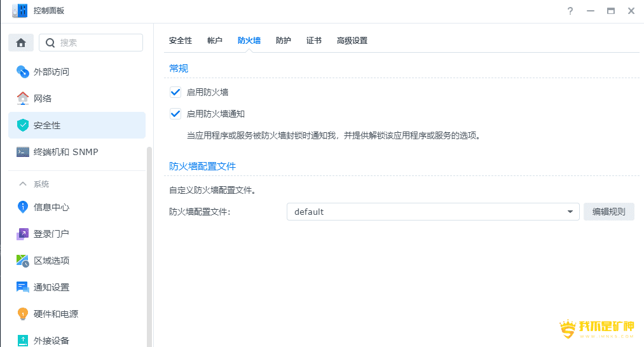Open the 防护 tab
The height and width of the screenshot is (347, 644).
[x=284, y=41]
